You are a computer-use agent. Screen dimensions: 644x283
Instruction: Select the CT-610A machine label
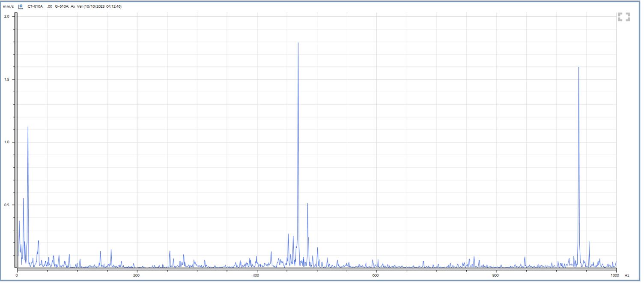(35, 6)
